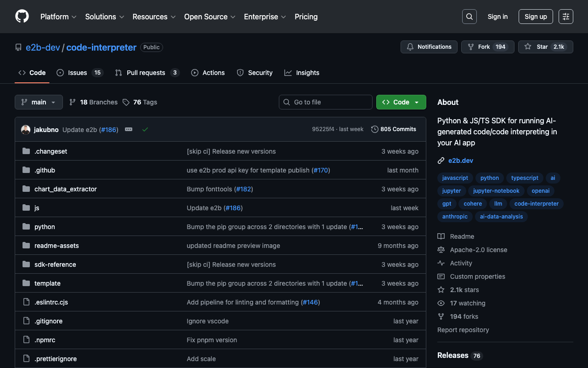
Task: Expand the green Code dropdown
Action: [401, 102]
